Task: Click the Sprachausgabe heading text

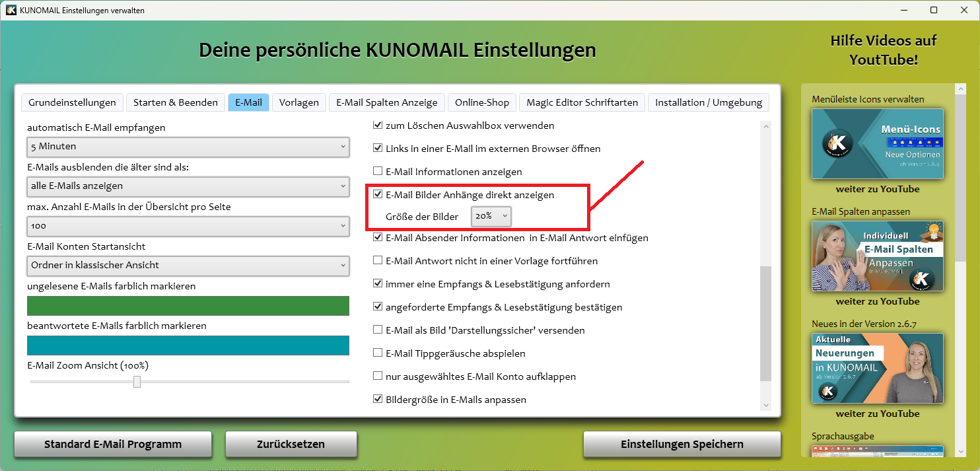Action: point(843,436)
